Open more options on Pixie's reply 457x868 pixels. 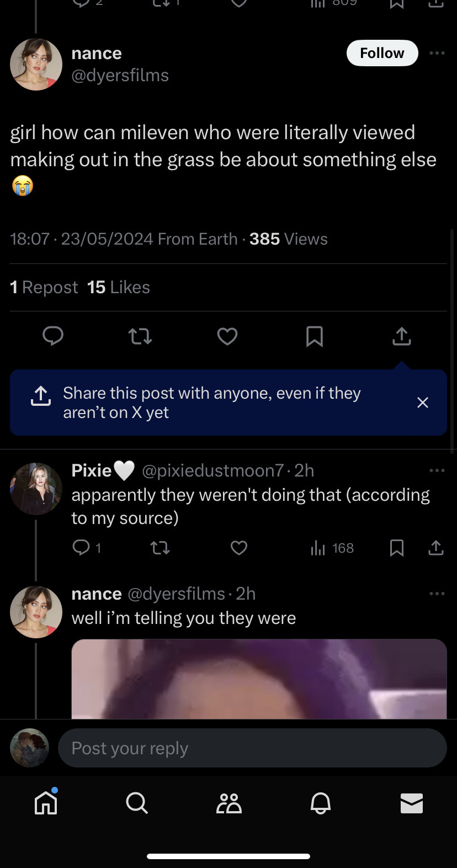pyautogui.click(x=437, y=470)
